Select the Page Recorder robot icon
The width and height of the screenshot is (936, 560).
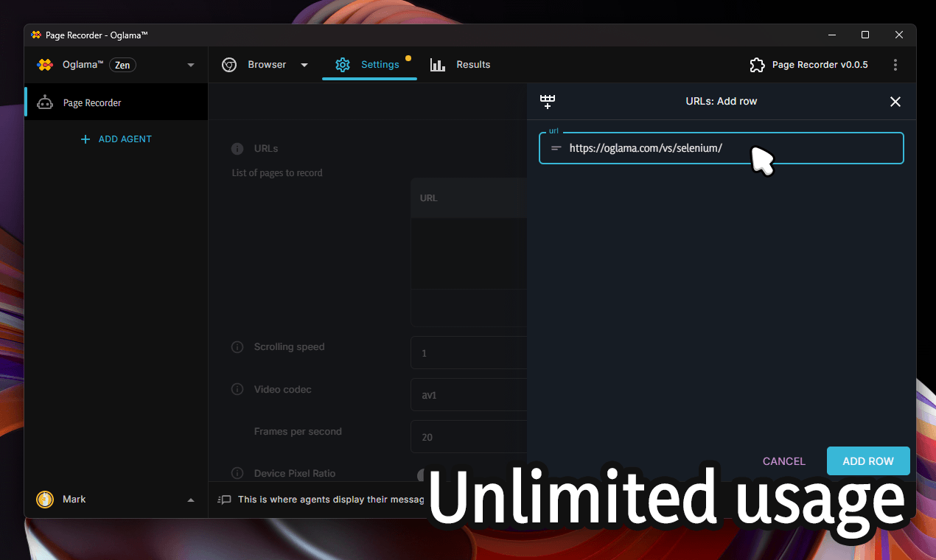[x=44, y=102]
